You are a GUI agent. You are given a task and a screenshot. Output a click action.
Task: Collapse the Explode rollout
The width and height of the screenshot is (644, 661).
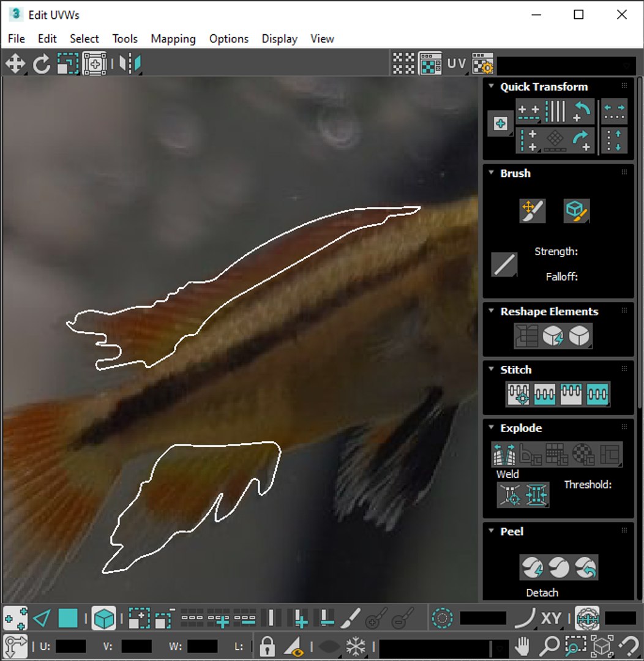click(x=491, y=427)
